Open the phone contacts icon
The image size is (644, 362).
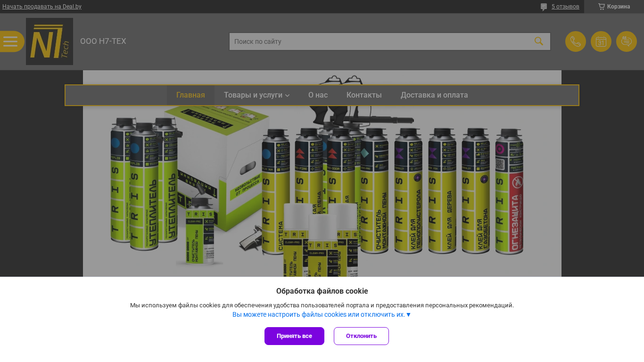pos(576,41)
